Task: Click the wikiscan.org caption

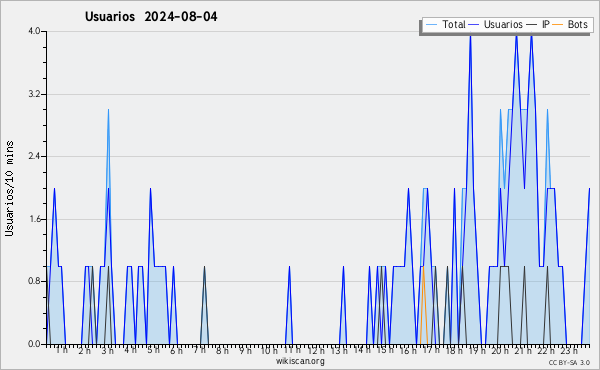Action: 300,361
